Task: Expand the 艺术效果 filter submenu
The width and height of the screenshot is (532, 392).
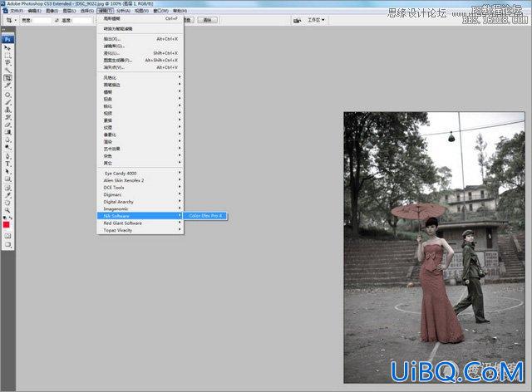Action: 140,149
